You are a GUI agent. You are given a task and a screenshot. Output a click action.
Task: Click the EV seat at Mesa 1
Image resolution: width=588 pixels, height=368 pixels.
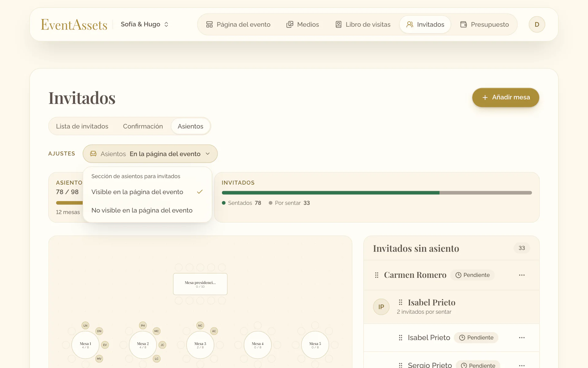point(105,345)
